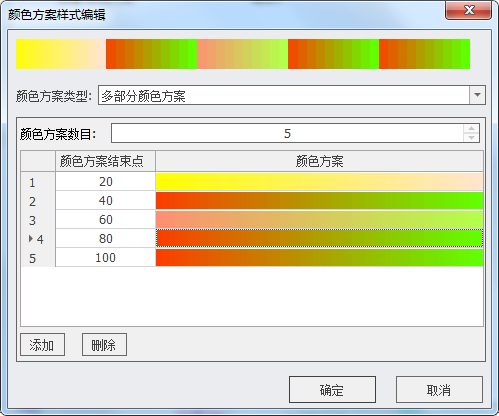Screen dimensions: 499x416
Task: Select row 2 header in table
Action: (38, 201)
